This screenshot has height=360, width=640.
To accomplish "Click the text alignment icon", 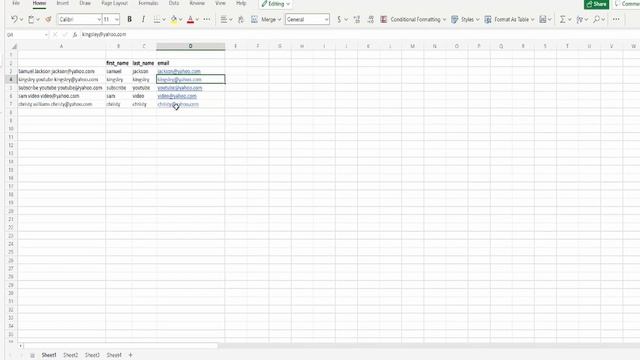I will coord(223,19).
